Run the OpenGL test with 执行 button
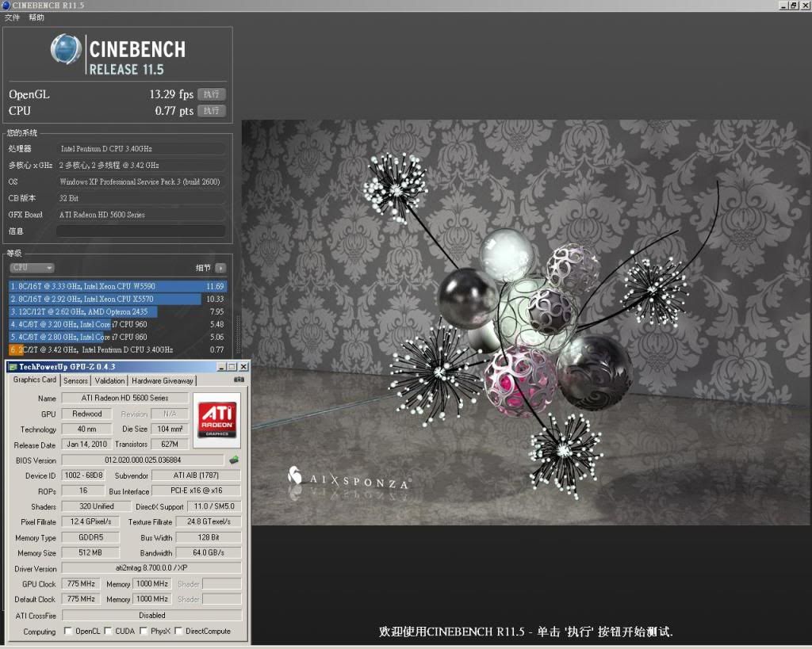Image resolution: width=812 pixels, height=649 pixels. click(x=211, y=94)
